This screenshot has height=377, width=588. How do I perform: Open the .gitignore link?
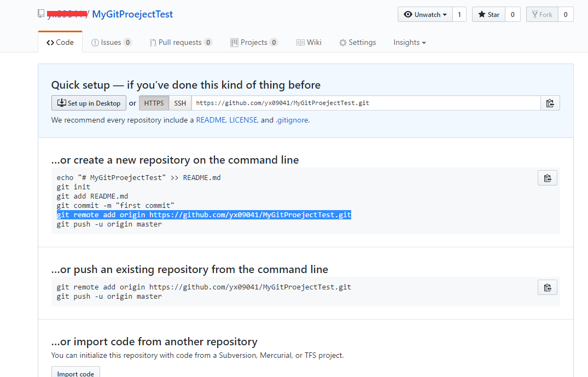292,120
